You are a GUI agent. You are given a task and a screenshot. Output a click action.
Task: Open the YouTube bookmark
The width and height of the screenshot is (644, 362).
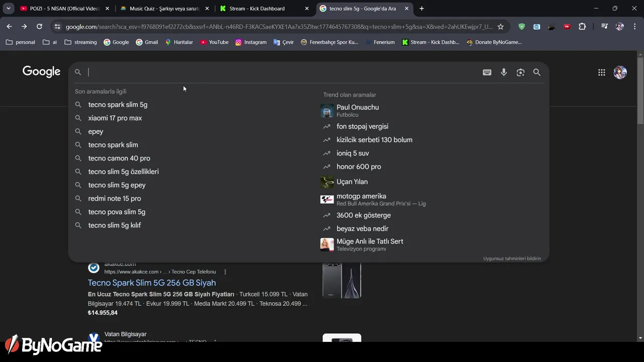[214, 42]
